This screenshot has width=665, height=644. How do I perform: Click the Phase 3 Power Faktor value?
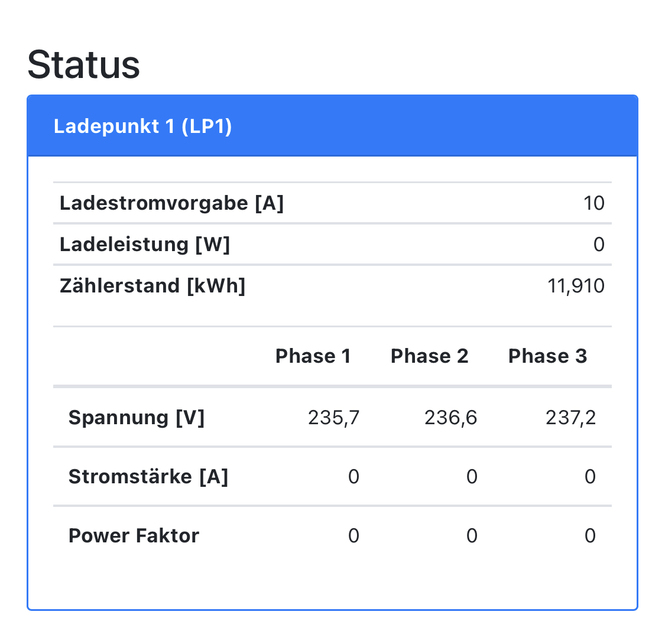pos(590,536)
